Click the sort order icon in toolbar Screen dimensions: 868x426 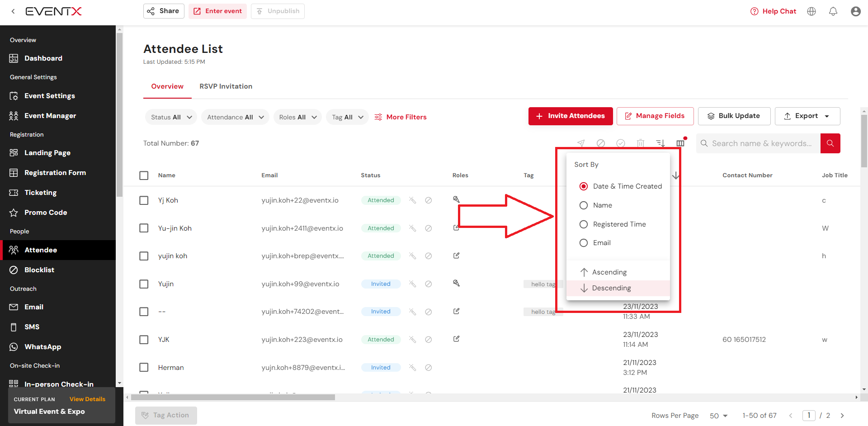pyautogui.click(x=660, y=143)
